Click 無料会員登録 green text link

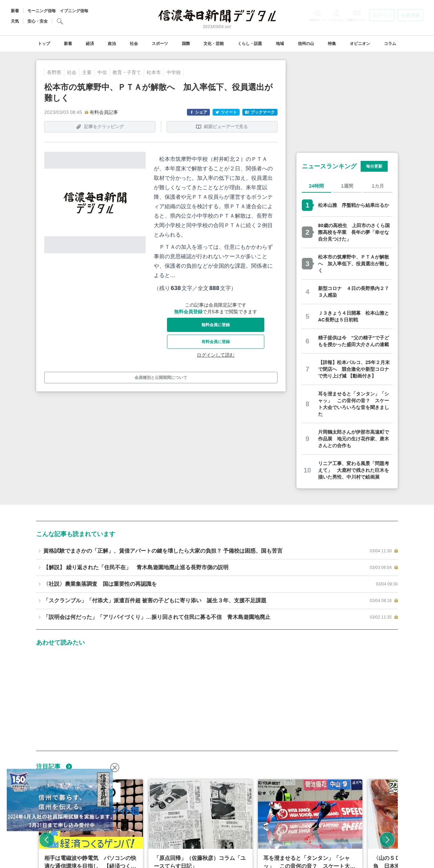188,312
